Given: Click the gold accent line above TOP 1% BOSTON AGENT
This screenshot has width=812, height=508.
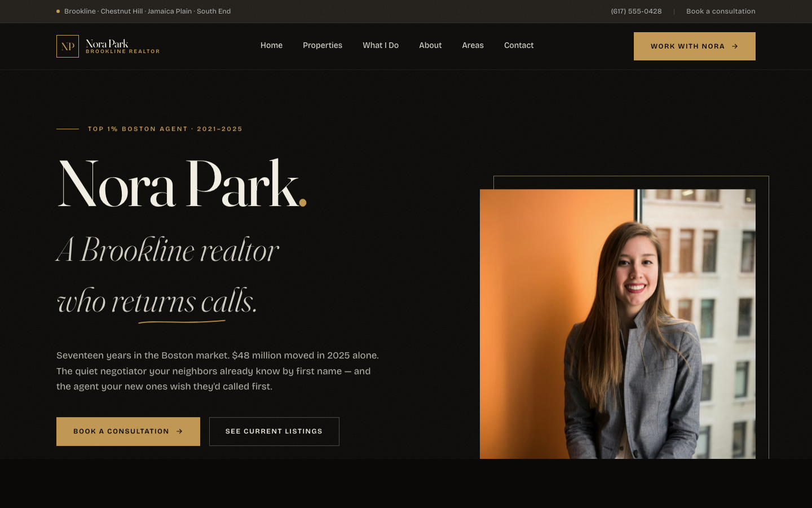Looking at the screenshot, I should coord(67,129).
